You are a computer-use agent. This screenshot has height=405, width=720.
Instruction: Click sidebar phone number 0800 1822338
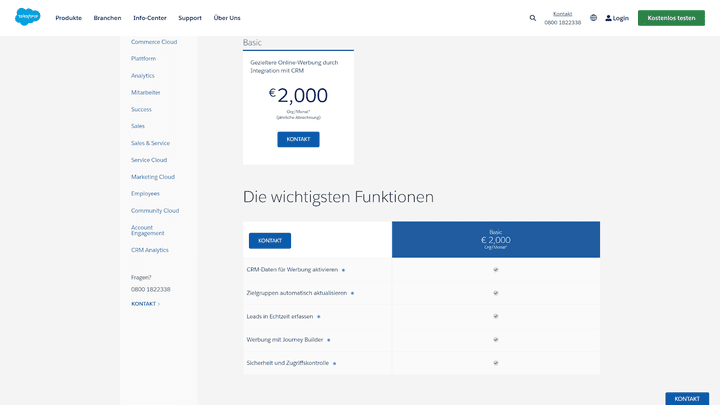pyautogui.click(x=151, y=289)
